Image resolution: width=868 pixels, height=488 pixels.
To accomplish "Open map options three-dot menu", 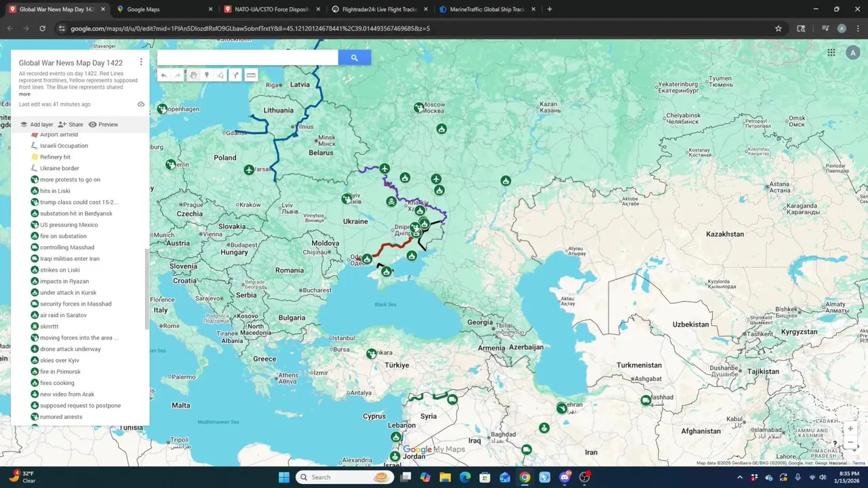I will point(141,62).
